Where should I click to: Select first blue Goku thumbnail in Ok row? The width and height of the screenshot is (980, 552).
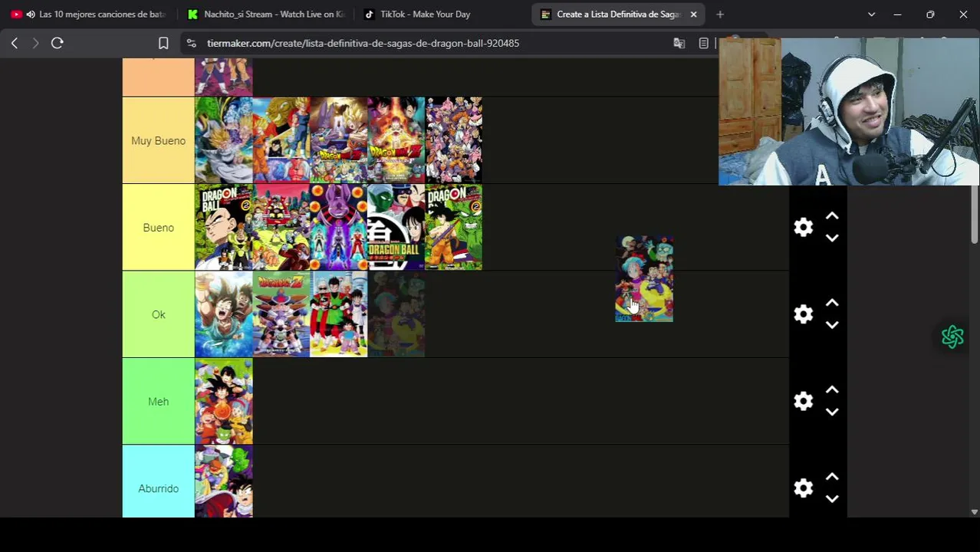tap(224, 314)
